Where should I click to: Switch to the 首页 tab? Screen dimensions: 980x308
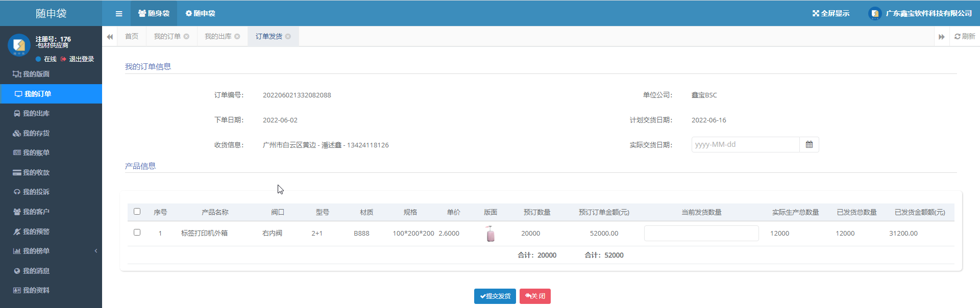[132, 36]
